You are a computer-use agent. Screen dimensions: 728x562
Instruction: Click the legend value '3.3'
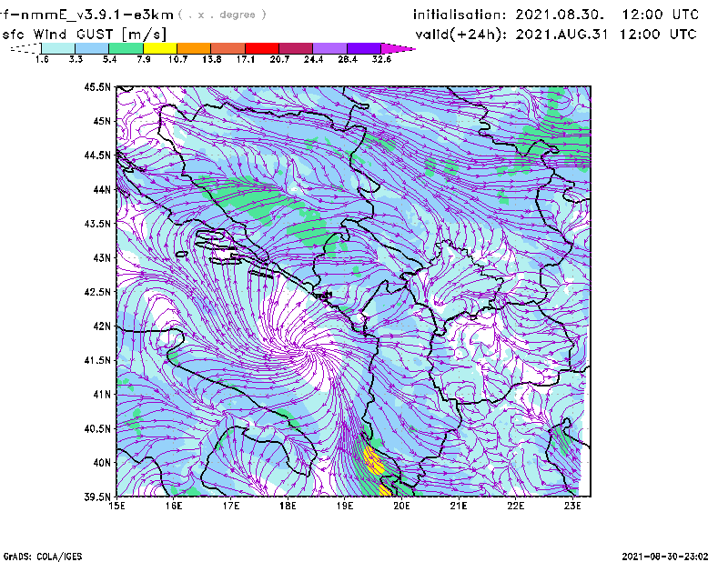point(76,59)
